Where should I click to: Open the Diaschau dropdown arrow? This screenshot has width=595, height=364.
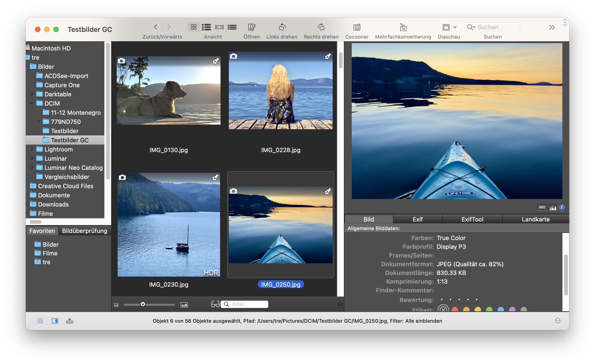(455, 27)
